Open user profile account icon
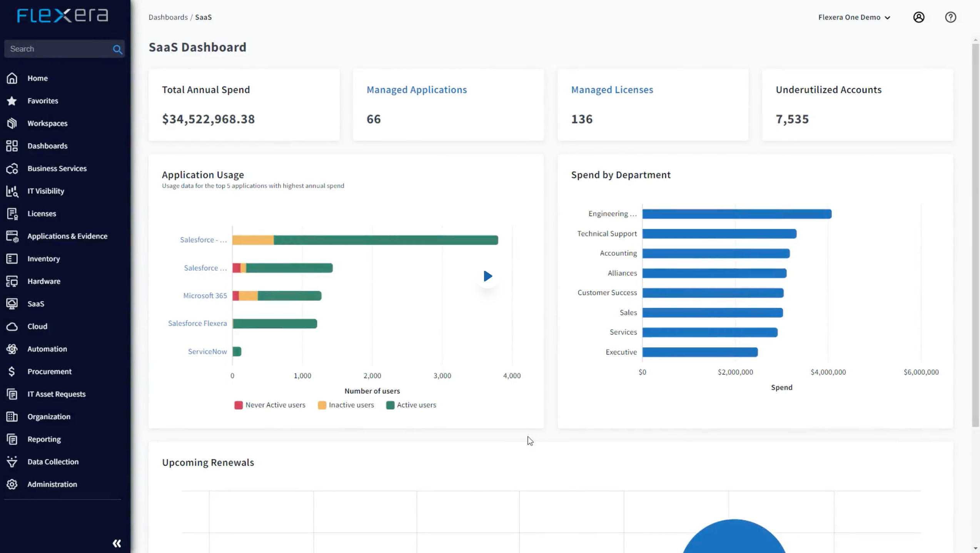Viewport: 980px width, 553px height. click(x=918, y=17)
